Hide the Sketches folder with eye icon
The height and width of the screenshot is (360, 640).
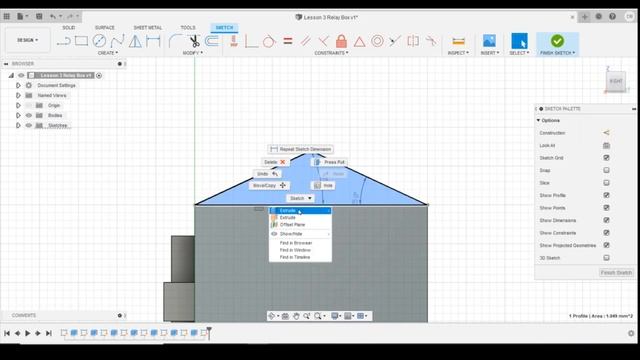tap(29, 125)
